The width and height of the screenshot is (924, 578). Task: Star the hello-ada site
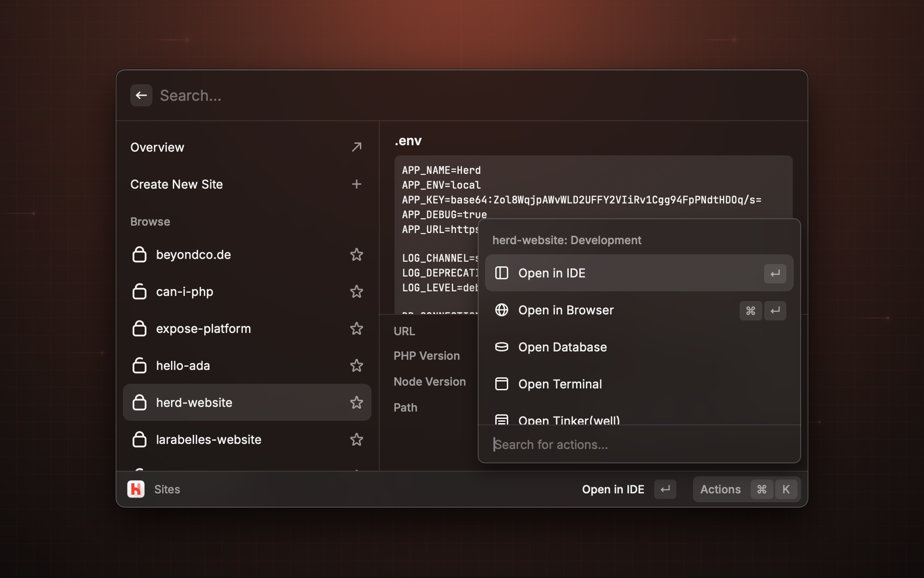pos(356,365)
